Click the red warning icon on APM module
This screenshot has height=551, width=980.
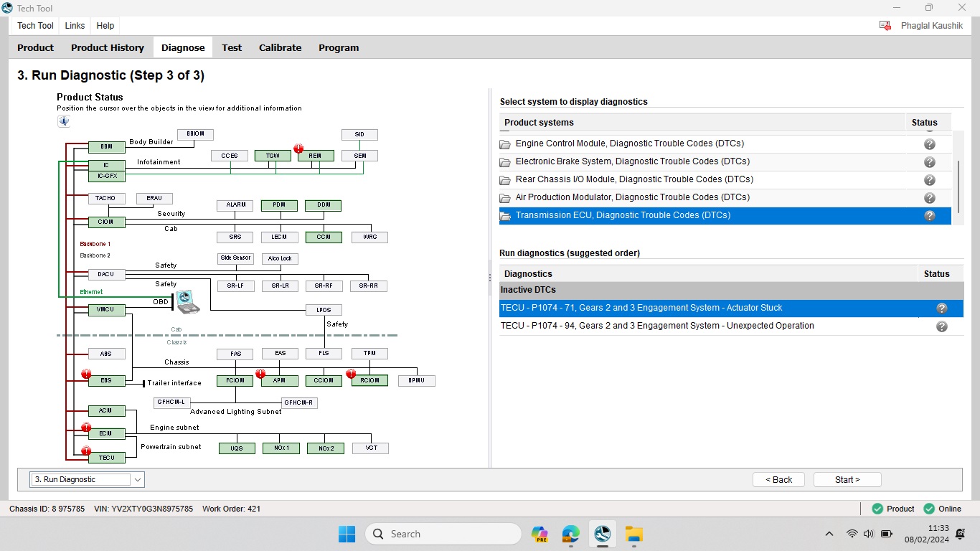click(260, 374)
